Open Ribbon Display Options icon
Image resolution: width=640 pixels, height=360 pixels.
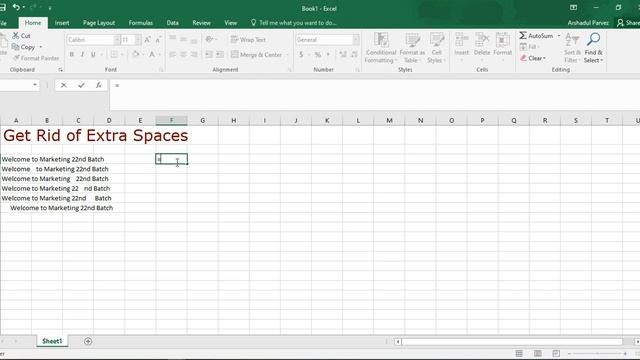coord(573,7)
